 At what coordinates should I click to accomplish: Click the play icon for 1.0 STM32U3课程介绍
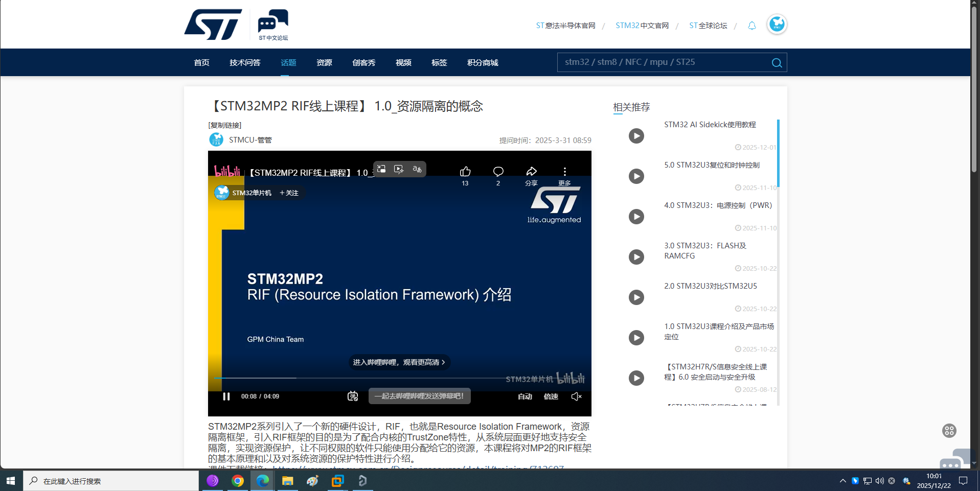(x=636, y=338)
